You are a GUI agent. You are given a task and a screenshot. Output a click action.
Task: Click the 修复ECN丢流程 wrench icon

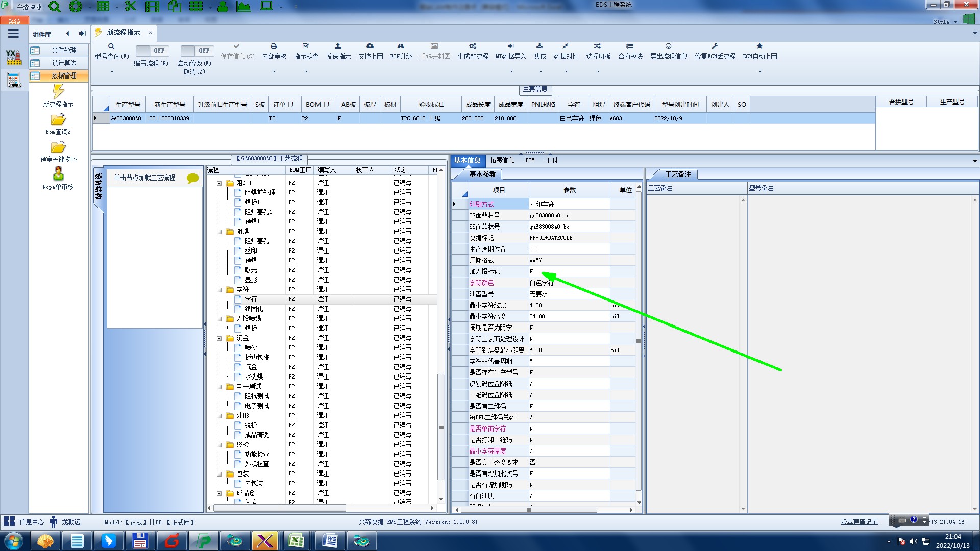click(x=715, y=46)
